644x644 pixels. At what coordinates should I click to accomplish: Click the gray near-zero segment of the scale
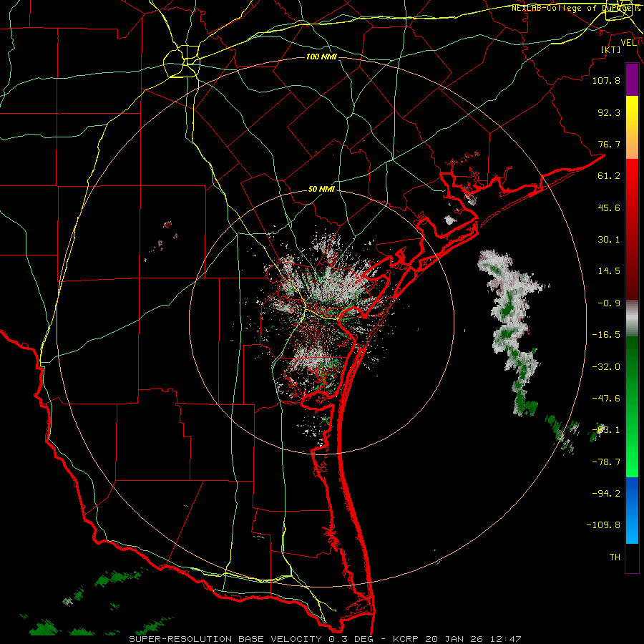point(632,318)
